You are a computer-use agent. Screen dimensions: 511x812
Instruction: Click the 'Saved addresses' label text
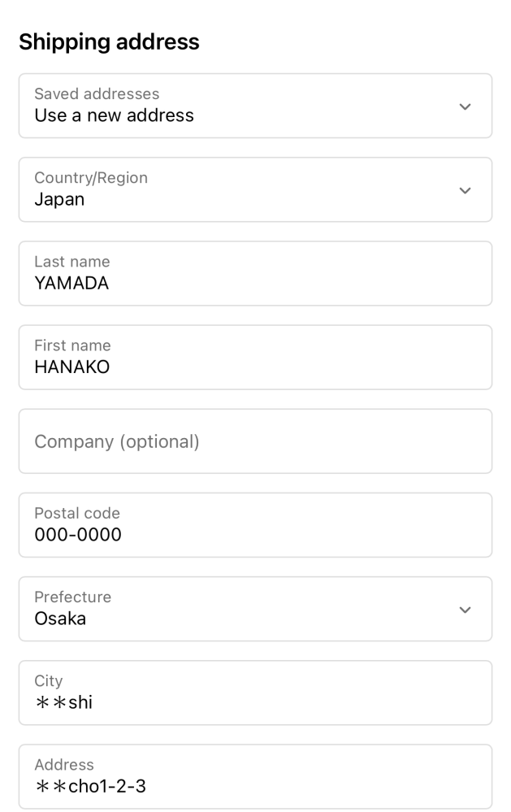[x=97, y=93]
